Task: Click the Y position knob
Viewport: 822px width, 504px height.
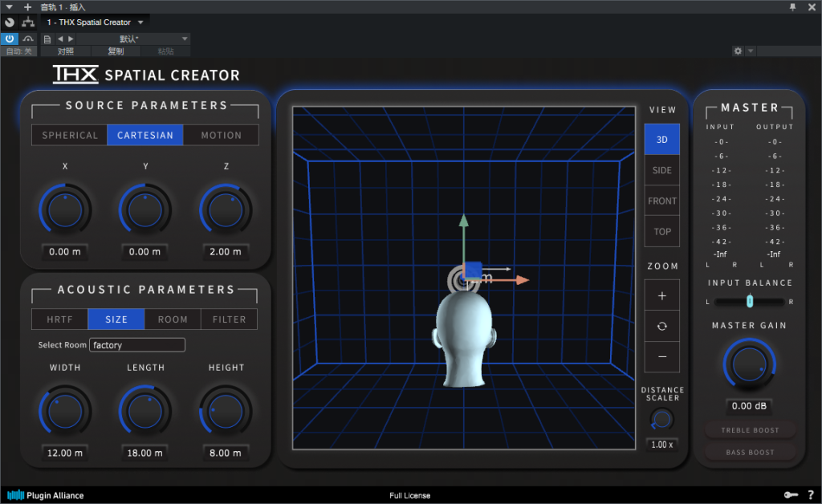Action: coord(145,209)
